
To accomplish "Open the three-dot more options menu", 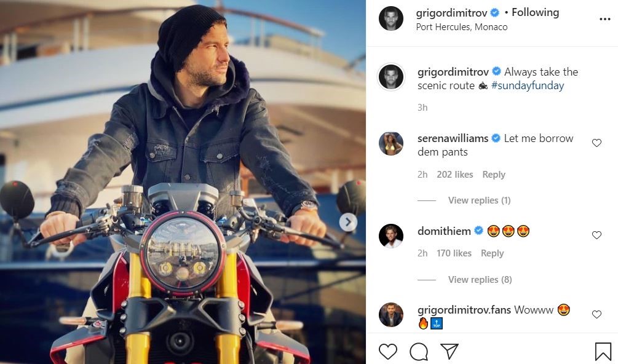I will click(x=604, y=19).
